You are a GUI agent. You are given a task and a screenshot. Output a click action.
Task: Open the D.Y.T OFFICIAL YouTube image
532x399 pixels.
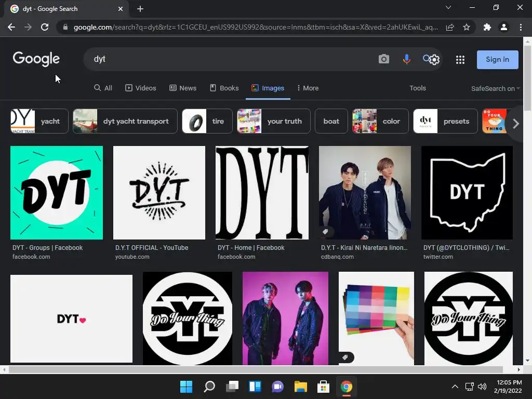(x=159, y=193)
